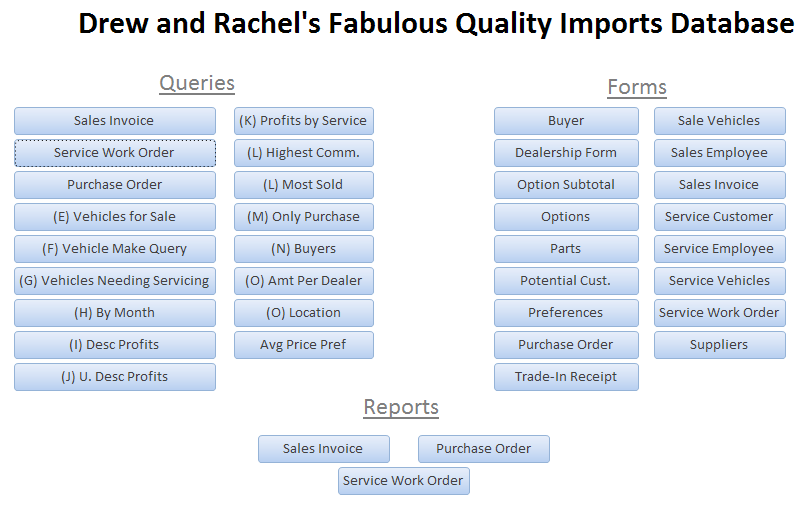Open the (O) Amt Per Dealer query
804x514 pixels.
pos(303,281)
